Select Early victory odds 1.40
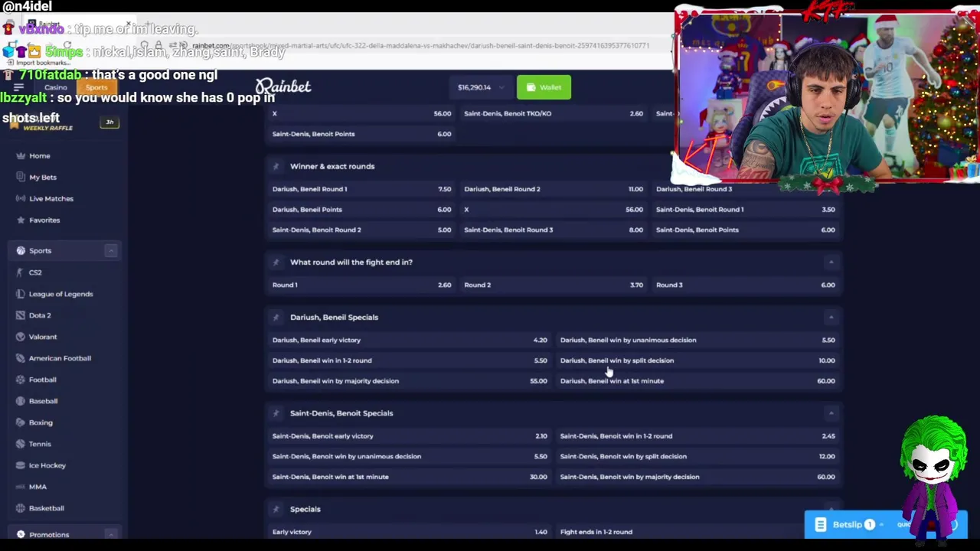 410,532
